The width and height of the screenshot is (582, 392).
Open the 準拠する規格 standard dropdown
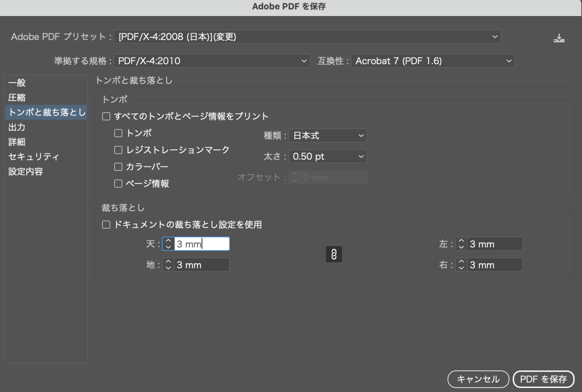[212, 61]
